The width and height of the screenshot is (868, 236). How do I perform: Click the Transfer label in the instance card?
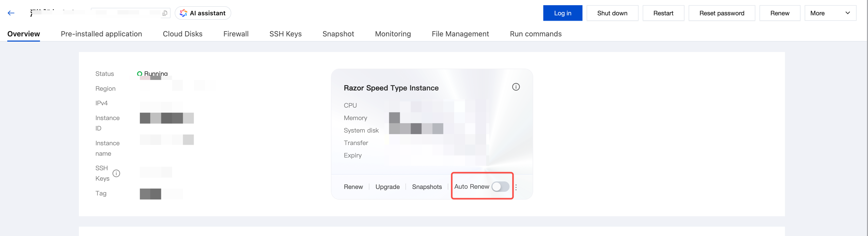tap(356, 143)
